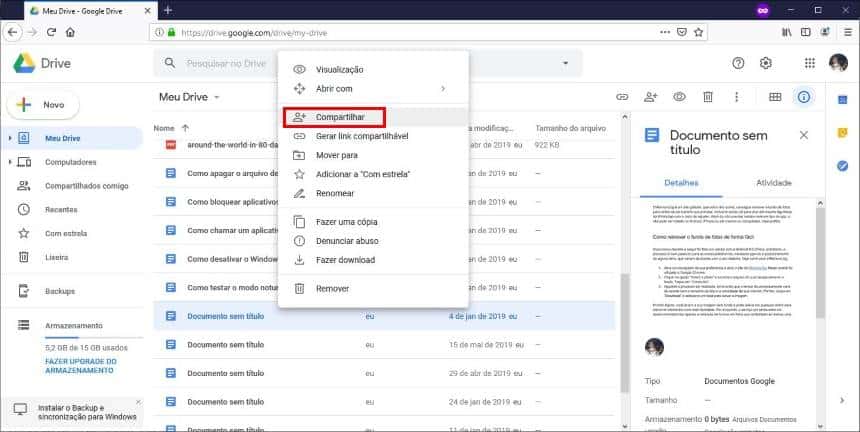
Task: Choose Renomear in the context menu
Action: [x=373, y=193]
